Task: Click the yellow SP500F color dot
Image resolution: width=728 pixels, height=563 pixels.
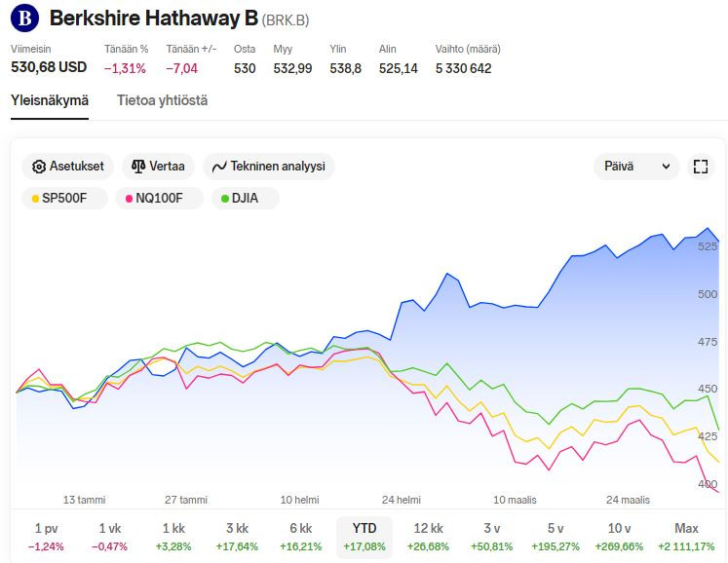Action: (x=35, y=199)
